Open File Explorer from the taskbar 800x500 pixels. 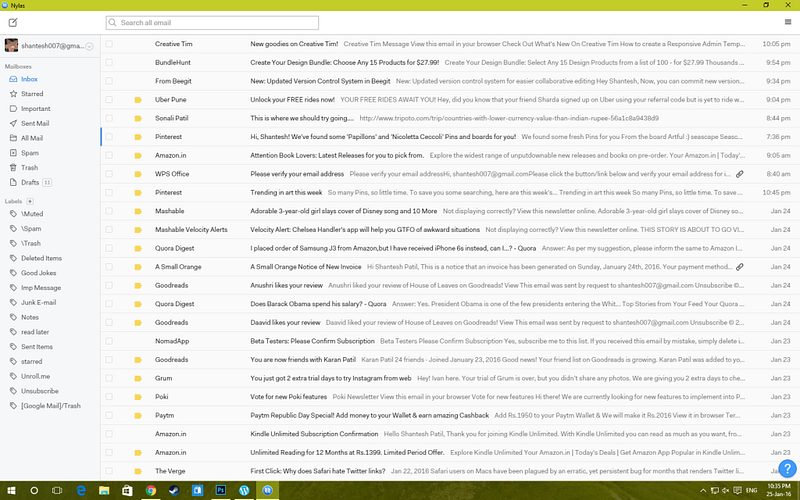[x=104, y=490]
